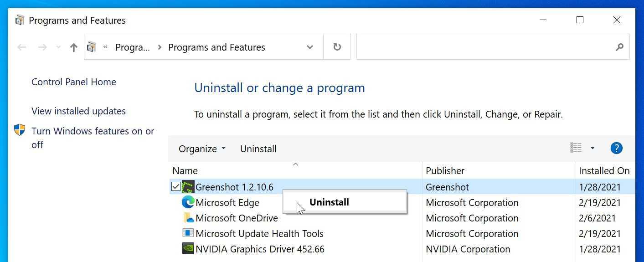This screenshot has height=262, width=644.
Task: Open help with the blue question mark
Action: click(616, 148)
